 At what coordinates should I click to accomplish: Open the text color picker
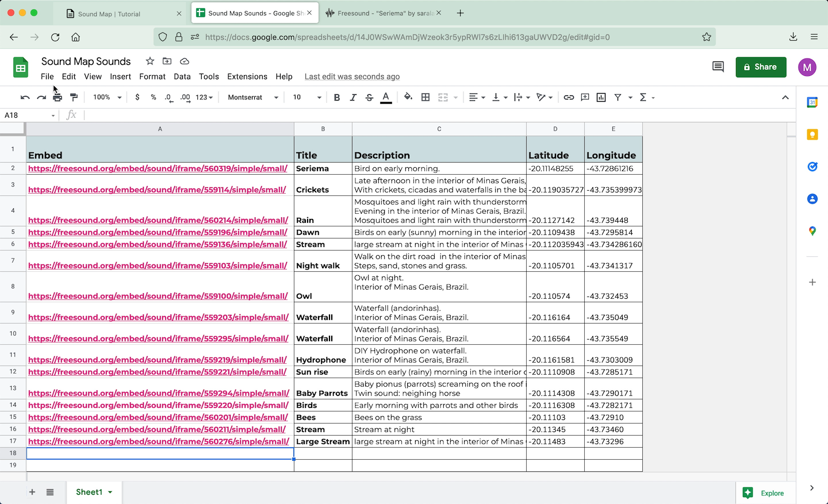click(386, 98)
